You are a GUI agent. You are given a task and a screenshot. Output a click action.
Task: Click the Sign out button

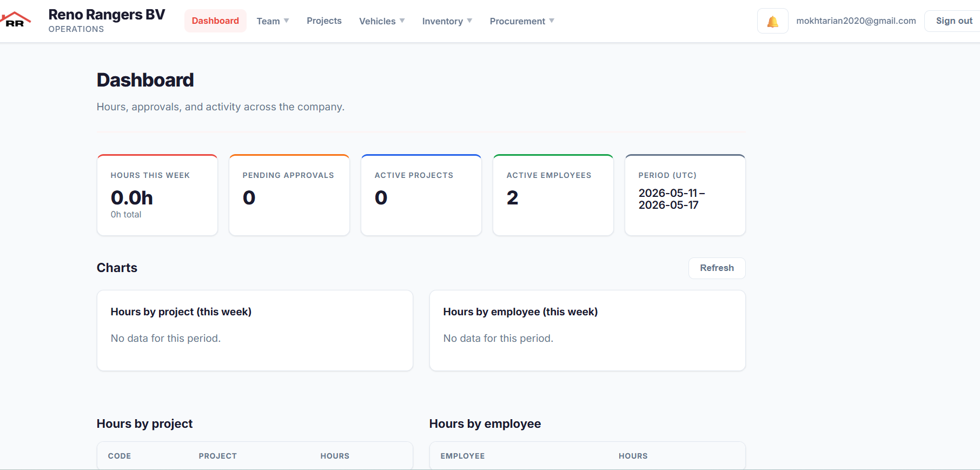pyautogui.click(x=954, y=21)
